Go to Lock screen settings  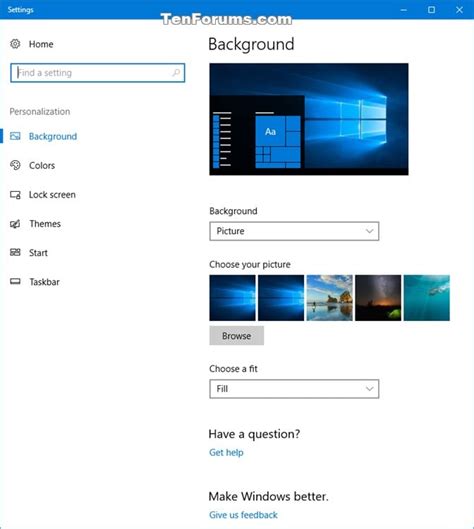52,195
